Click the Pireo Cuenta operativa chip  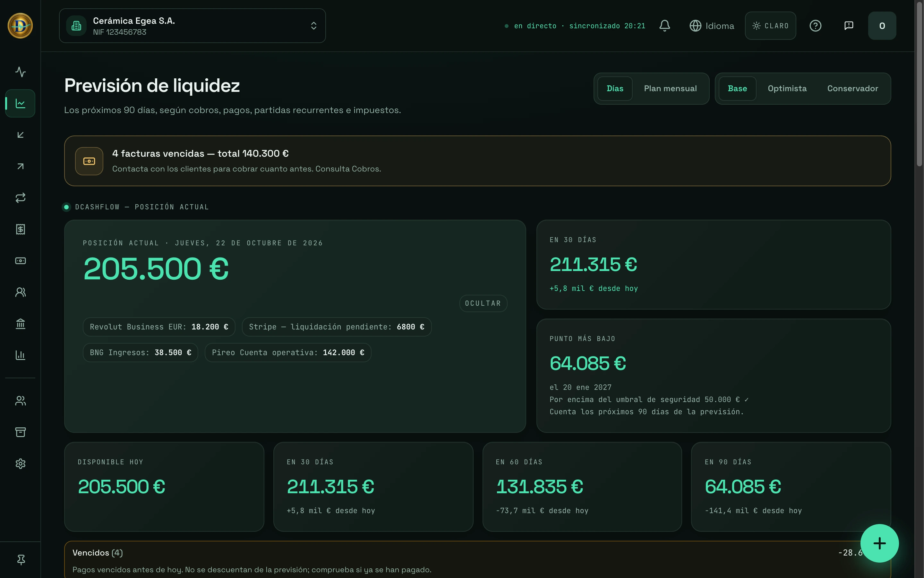[288, 353]
